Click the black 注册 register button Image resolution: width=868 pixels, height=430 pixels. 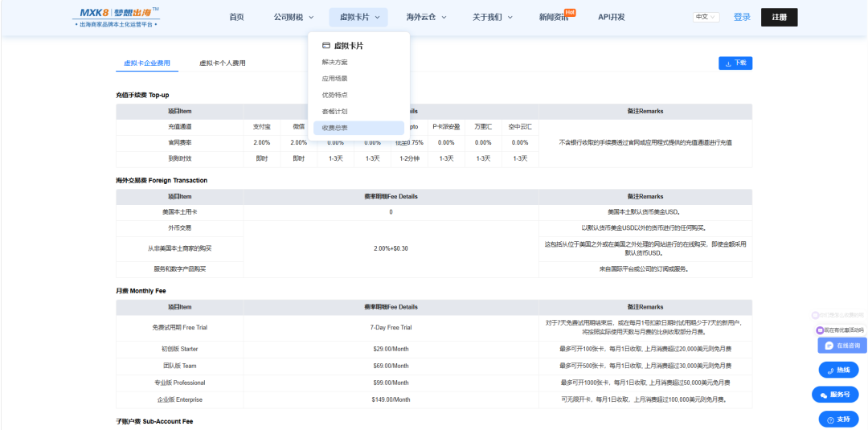tap(780, 17)
